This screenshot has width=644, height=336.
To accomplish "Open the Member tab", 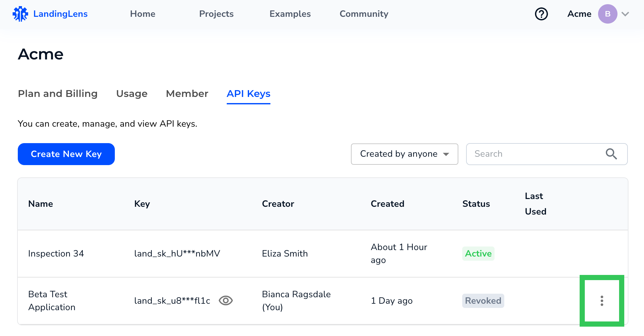I will pyautogui.click(x=187, y=94).
